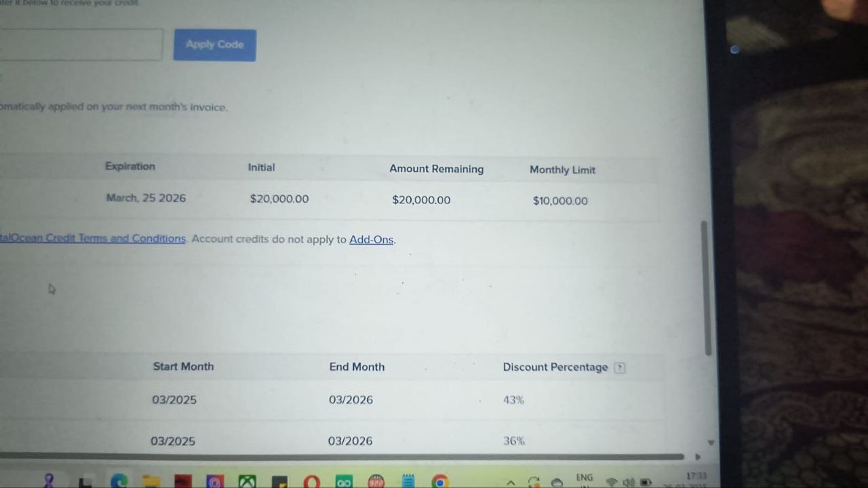Click the scroll-right arrow of horizontal scrollbar

coord(697,457)
